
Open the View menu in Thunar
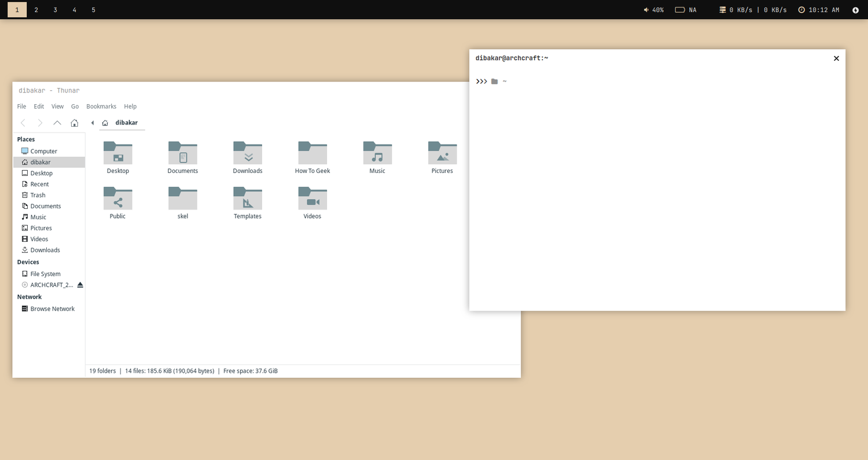tap(57, 106)
